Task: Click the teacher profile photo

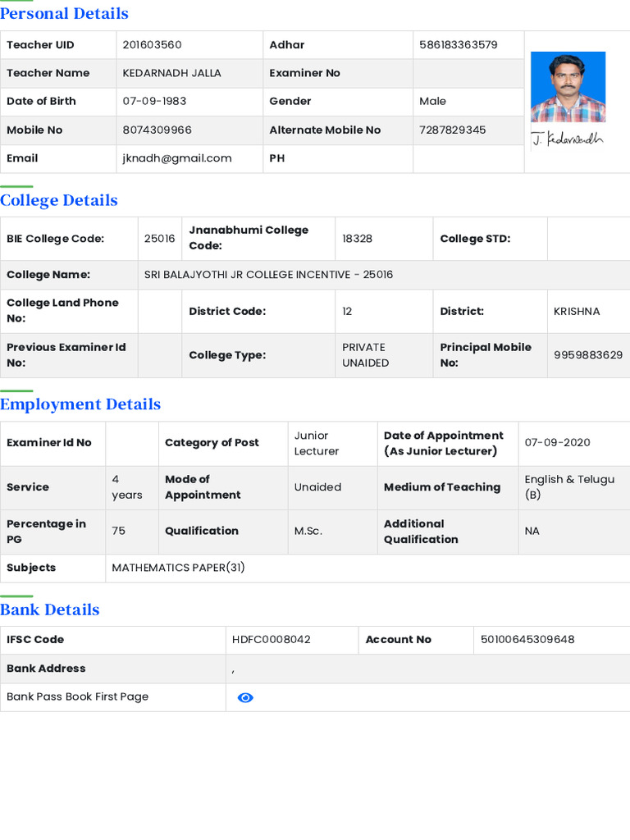Action: coord(568,87)
